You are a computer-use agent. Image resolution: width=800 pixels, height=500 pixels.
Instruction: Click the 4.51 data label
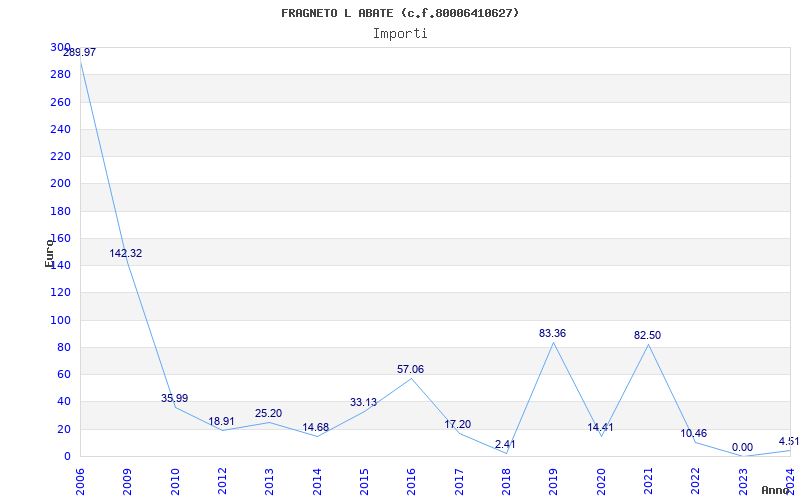pos(789,441)
